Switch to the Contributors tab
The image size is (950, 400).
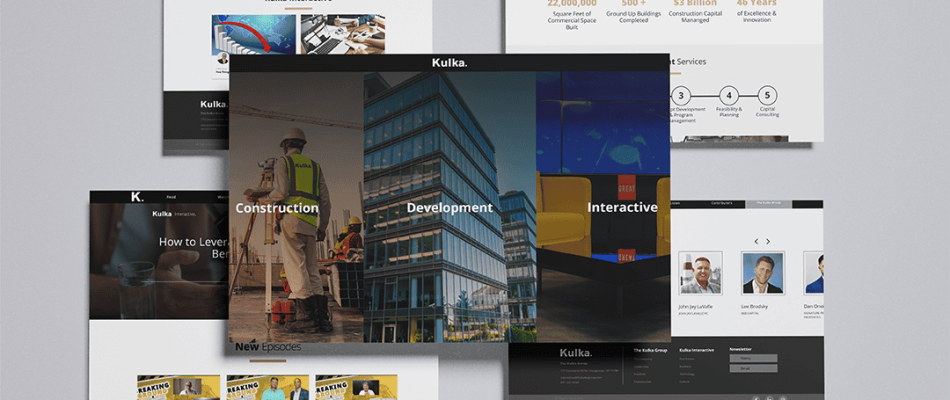[721, 203]
